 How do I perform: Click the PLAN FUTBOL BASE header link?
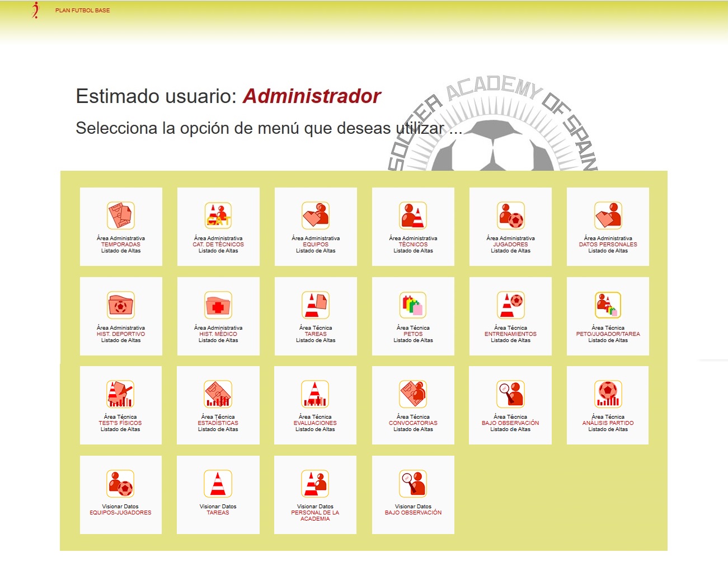[82, 10]
